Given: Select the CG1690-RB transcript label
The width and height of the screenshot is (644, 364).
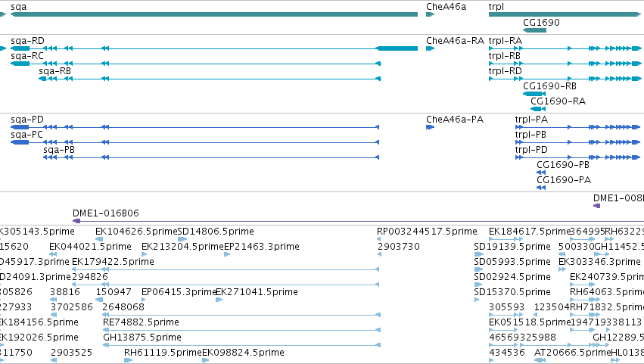Looking at the screenshot, I should pyautogui.click(x=549, y=86).
